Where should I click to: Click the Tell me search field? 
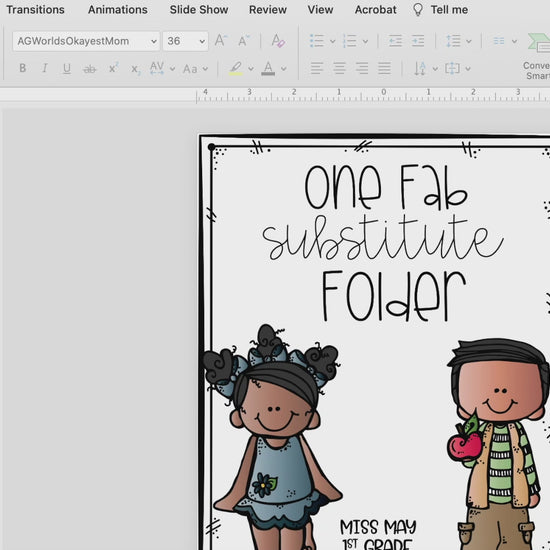point(449,10)
